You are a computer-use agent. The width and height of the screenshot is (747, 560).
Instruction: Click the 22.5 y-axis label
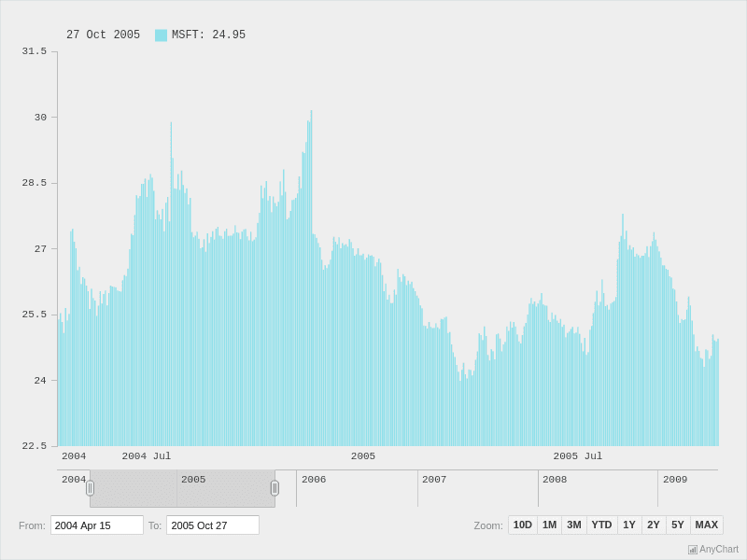pos(35,446)
